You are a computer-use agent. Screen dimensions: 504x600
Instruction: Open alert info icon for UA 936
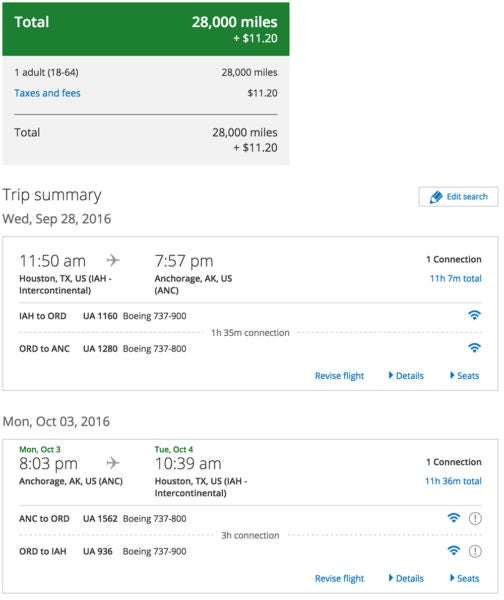pos(475,551)
